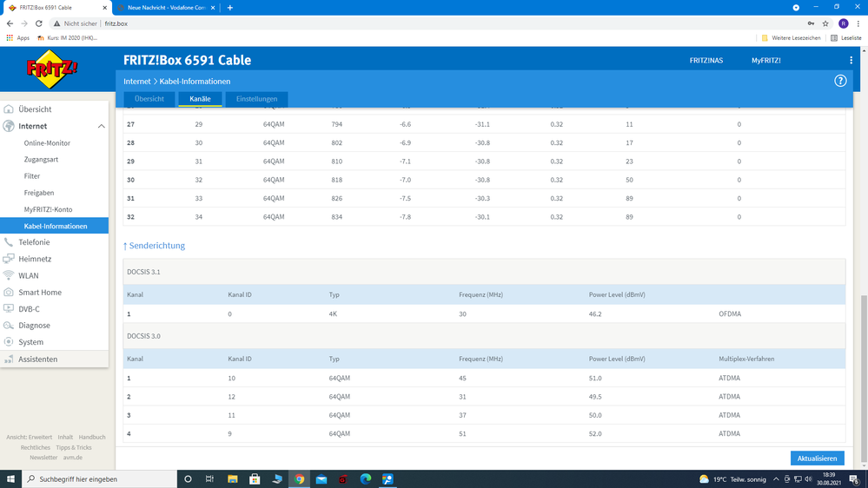
Task: Open MyFRITZ!-Konto menu entry
Action: point(48,209)
